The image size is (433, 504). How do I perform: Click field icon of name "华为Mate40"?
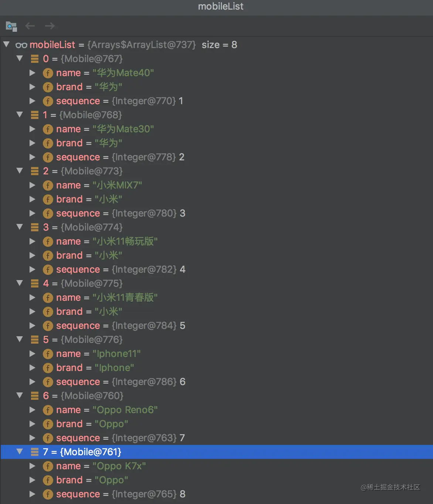tap(48, 73)
